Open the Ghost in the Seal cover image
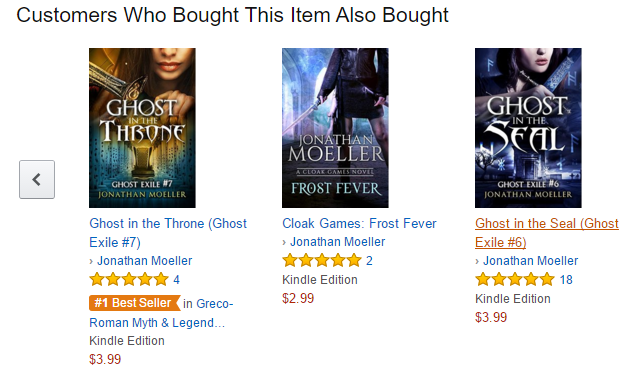Image resolution: width=643 pixels, height=389 pixels. tap(528, 128)
